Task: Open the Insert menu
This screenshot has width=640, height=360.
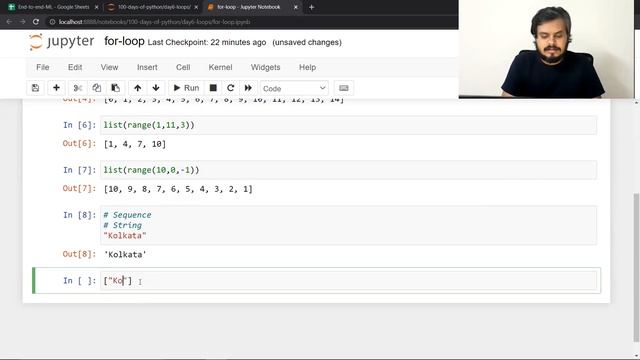Action: click(x=147, y=67)
